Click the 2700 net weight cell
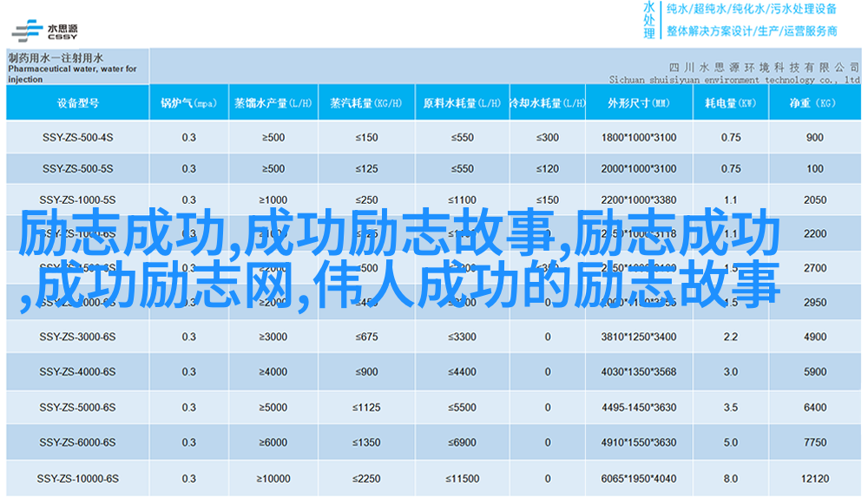 point(815,268)
